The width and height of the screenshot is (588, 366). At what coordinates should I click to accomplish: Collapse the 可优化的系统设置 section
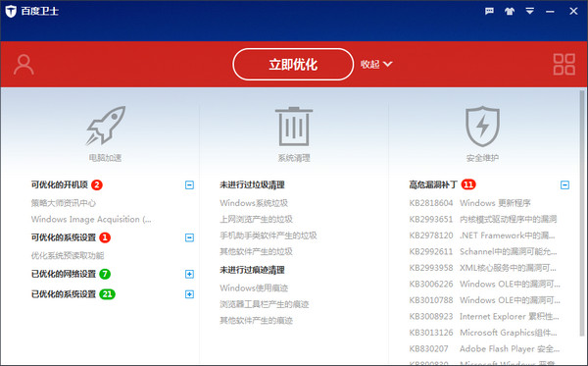(x=189, y=237)
